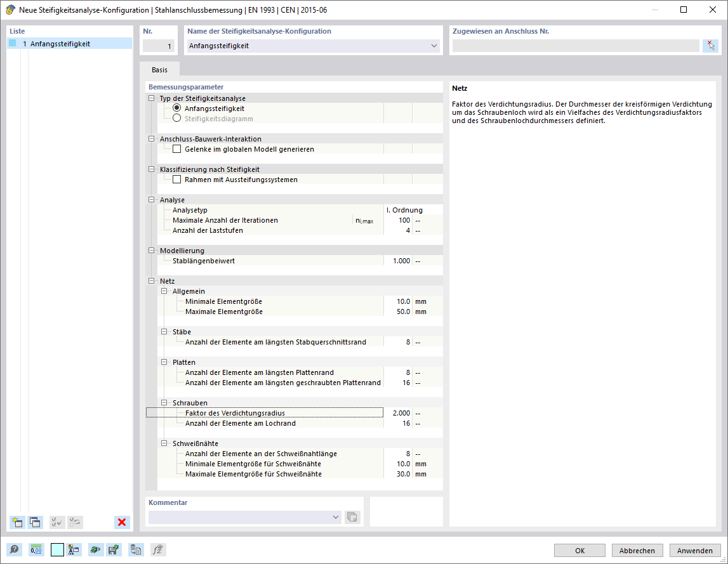
Task: Create a new configuration in the list
Action: coord(17,522)
